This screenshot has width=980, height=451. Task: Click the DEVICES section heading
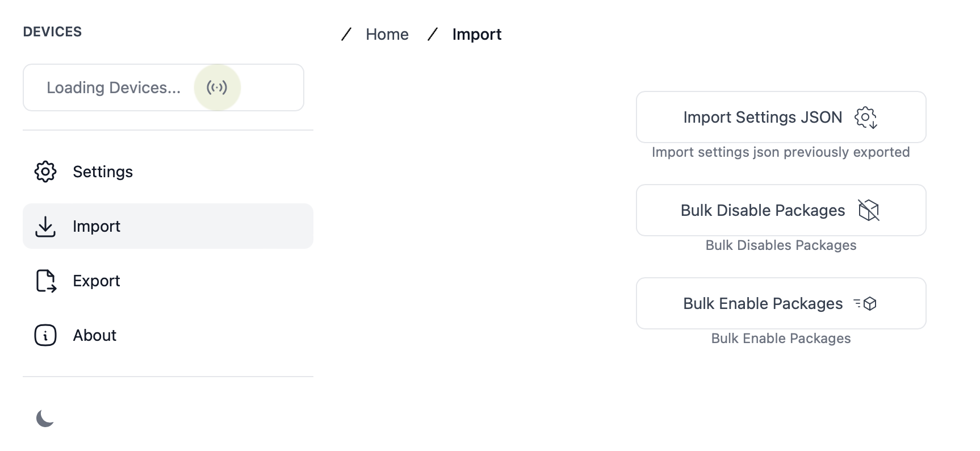52,32
